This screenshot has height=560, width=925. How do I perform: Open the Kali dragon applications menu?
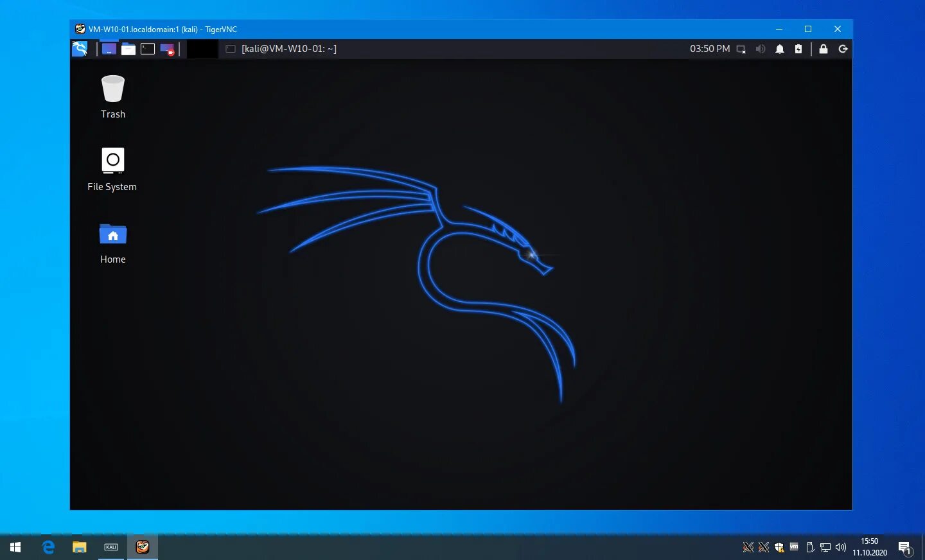(80, 49)
